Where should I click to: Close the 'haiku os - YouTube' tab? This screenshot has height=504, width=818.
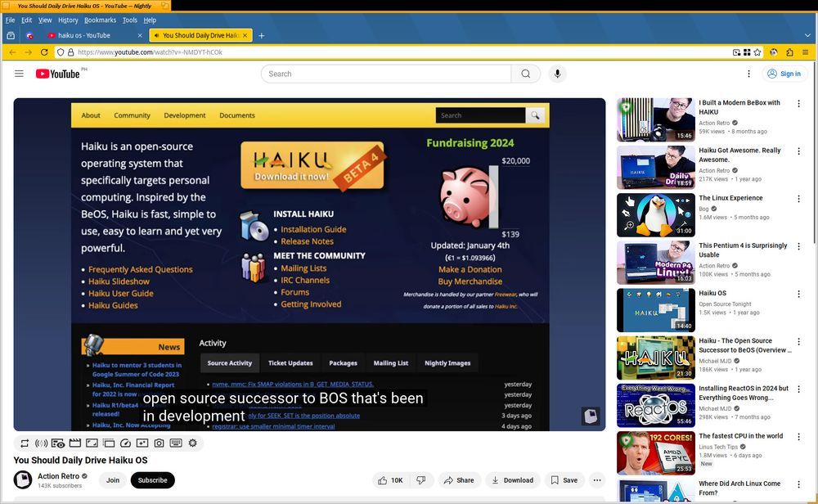click(140, 35)
